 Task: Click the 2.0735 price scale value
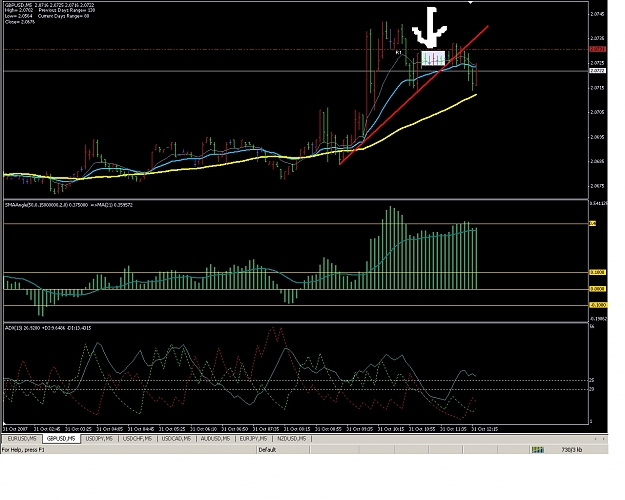(597, 38)
